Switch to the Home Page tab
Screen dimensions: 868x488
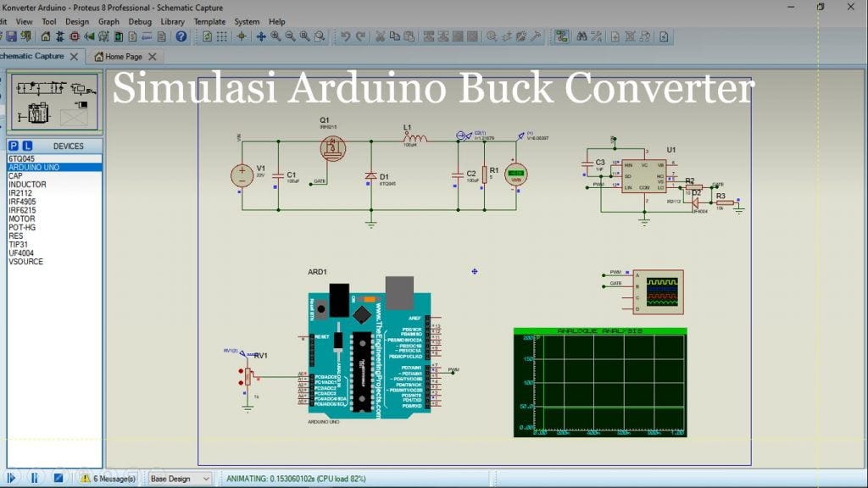[x=125, y=57]
